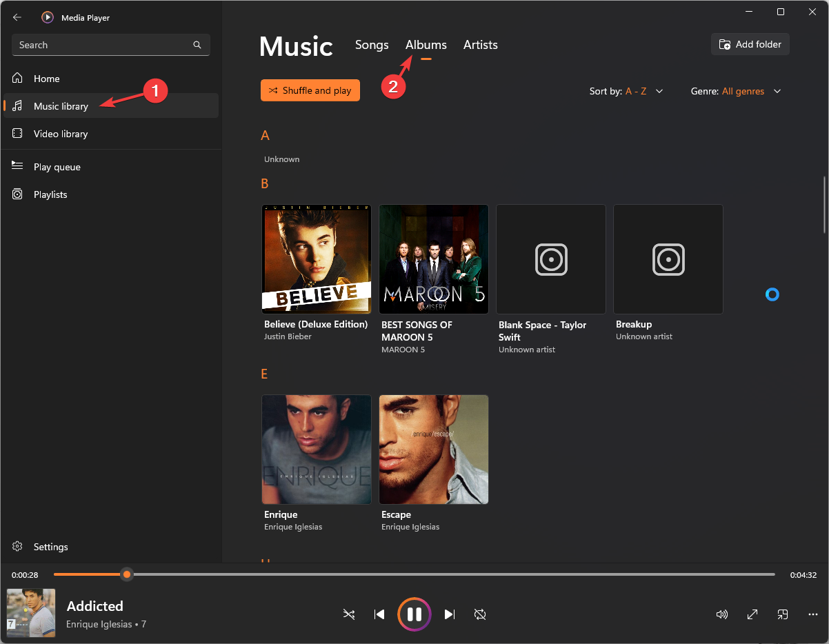This screenshot has height=644, width=829.
Task: Click the Addicted song title
Action: pos(95,606)
